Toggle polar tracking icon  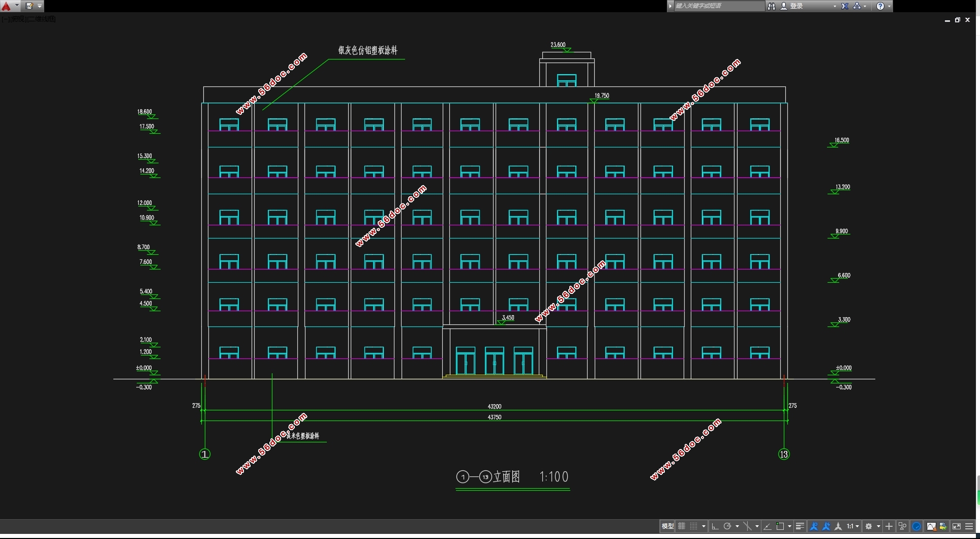point(727,526)
